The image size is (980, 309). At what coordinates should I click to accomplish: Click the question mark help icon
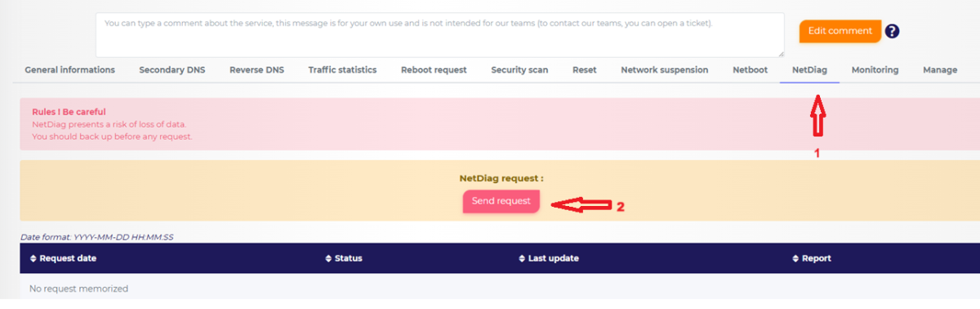pyautogui.click(x=892, y=31)
